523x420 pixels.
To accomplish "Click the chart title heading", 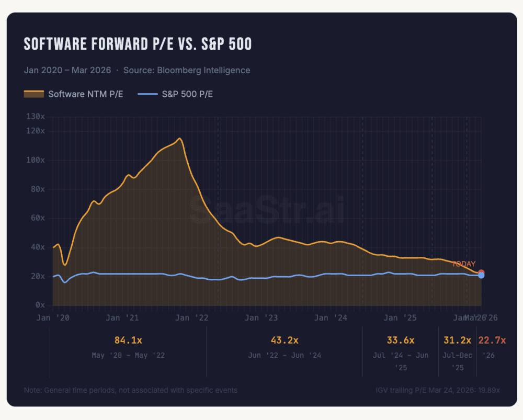I will pyautogui.click(x=138, y=44).
